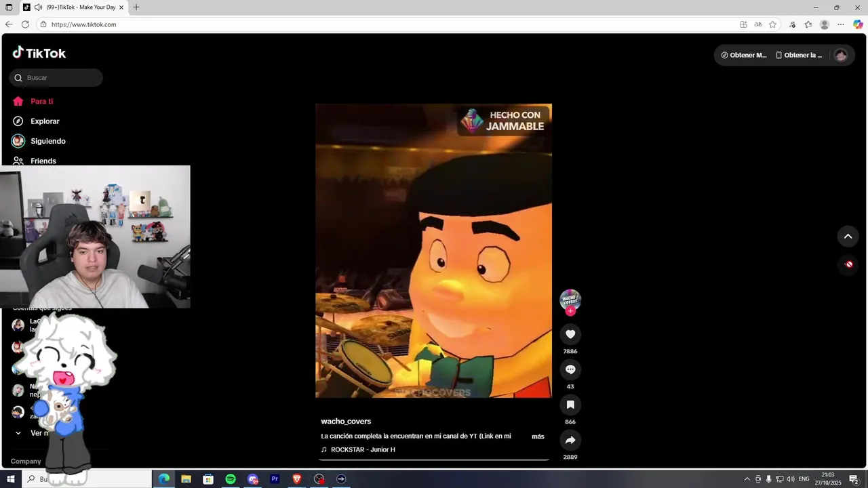
Task: Open browser Settings and more menu
Action: tap(841, 24)
